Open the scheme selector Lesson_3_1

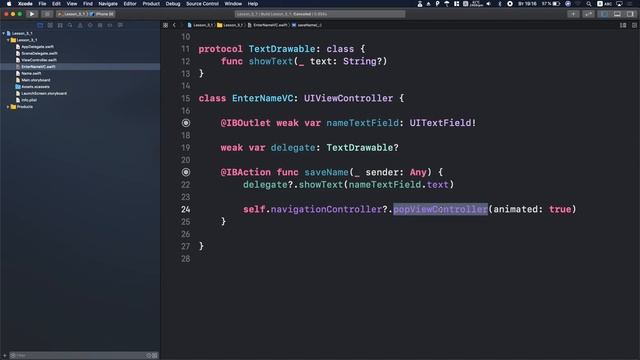pos(72,14)
